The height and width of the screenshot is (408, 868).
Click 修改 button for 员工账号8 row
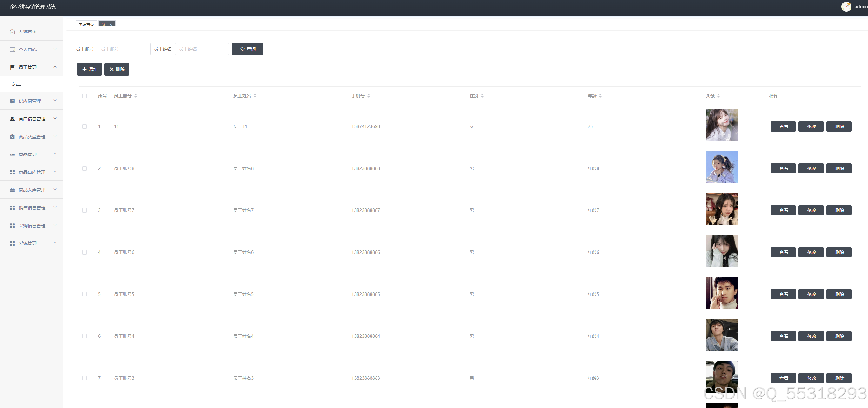point(811,168)
